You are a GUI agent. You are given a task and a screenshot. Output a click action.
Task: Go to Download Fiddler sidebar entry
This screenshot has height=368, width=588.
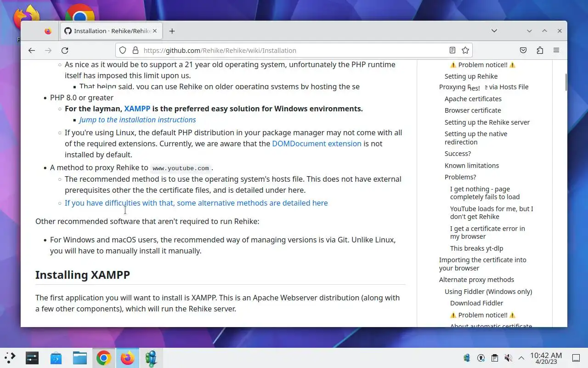(x=476, y=303)
